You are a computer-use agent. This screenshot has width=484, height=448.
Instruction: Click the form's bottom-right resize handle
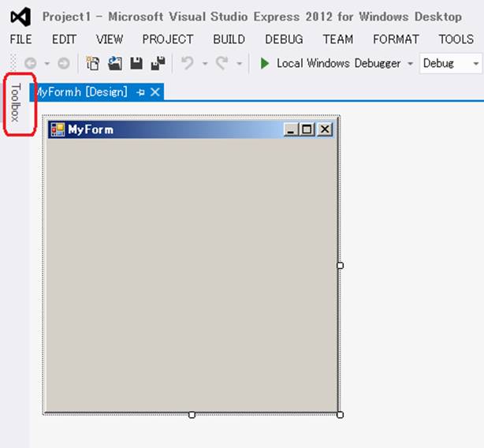340,414
